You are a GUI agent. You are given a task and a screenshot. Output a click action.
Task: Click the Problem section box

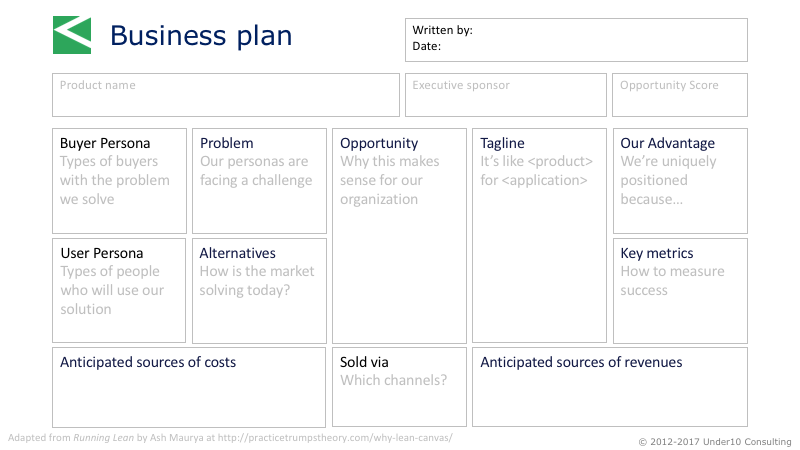[259, 181]
